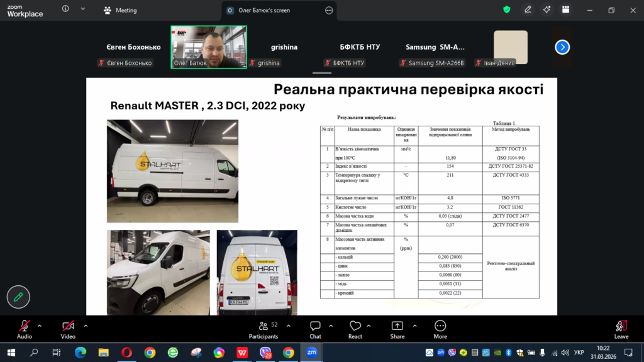Open the green encryption shield info
644x362 pixels.
click(507, 10)
